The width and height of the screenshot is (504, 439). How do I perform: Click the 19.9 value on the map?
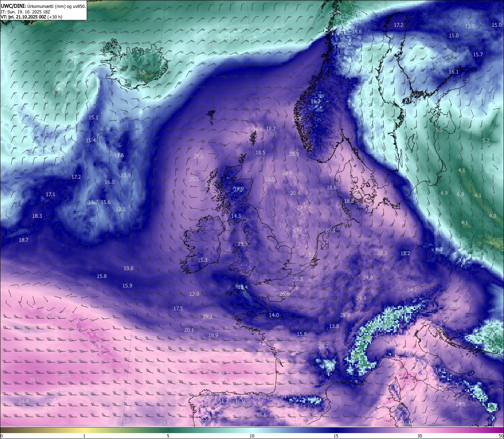tap(213, 335)
